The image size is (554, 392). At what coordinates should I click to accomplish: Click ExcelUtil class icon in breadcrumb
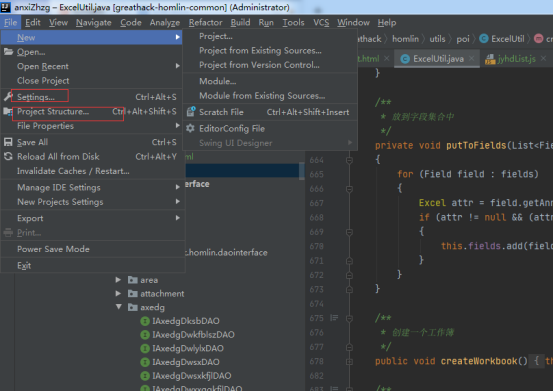coord(484,39)
